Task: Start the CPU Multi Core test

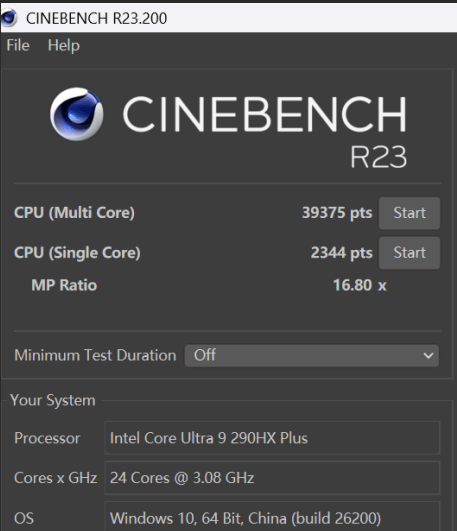Action: [x=409, y=213]
